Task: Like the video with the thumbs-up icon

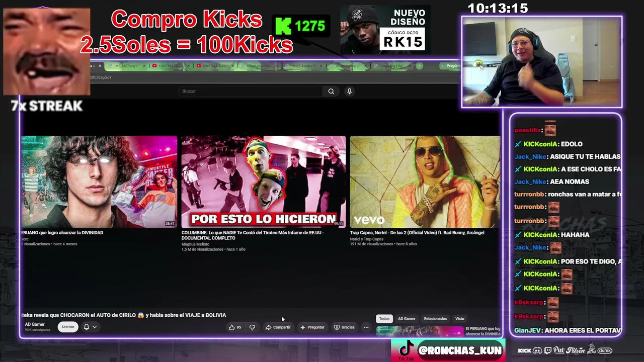Action: coord(232,327)
